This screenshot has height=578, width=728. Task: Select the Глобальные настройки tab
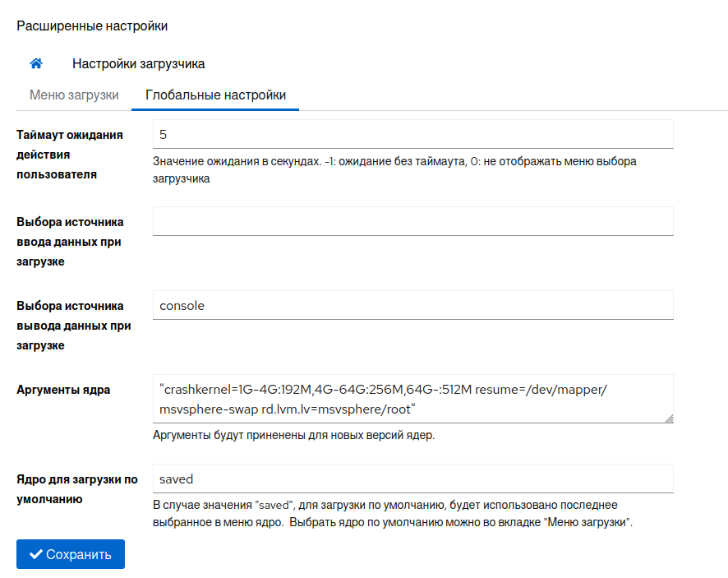215,95
